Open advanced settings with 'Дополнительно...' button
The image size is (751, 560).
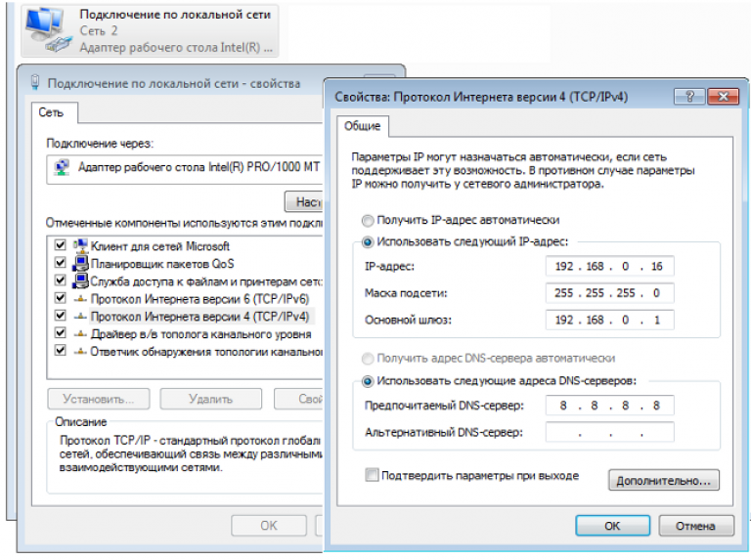[x=663, y=481]
